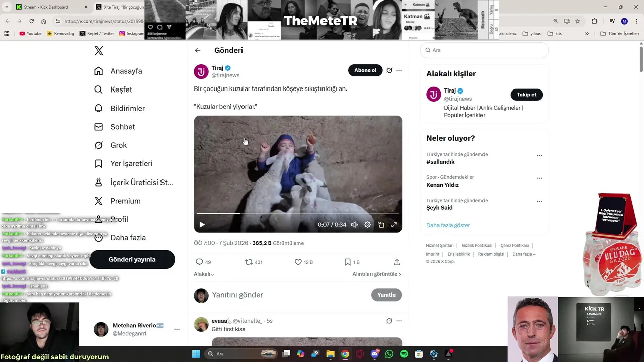
Task: Open Premium from the sidebar
Action: tap(118, 201)
